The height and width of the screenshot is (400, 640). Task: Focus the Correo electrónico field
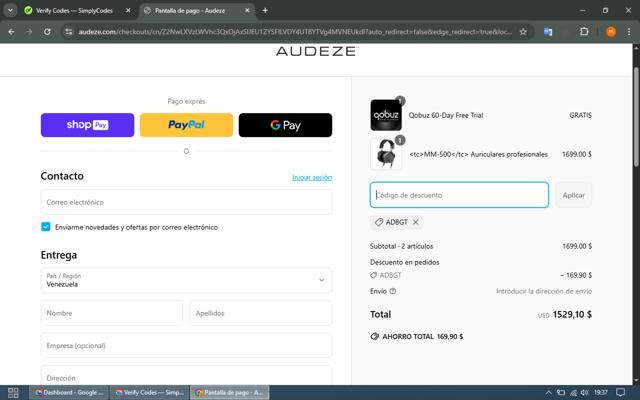pyautogui.click(x=186, y=202)
